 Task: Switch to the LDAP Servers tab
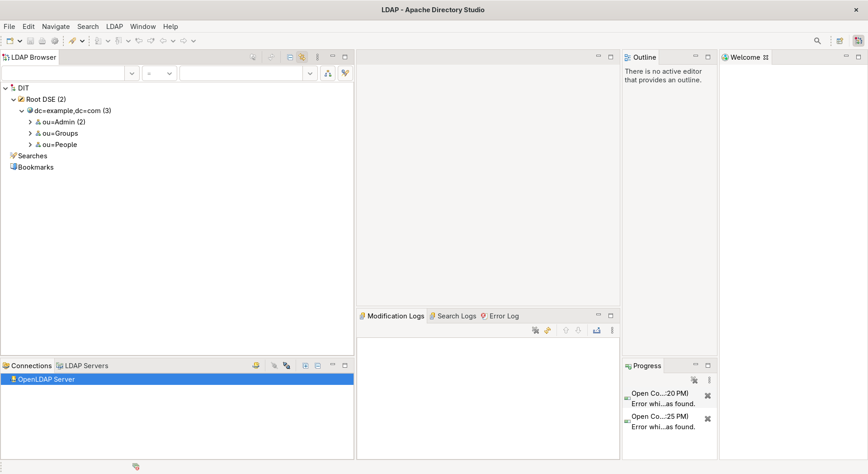click(x=82, y=366)
